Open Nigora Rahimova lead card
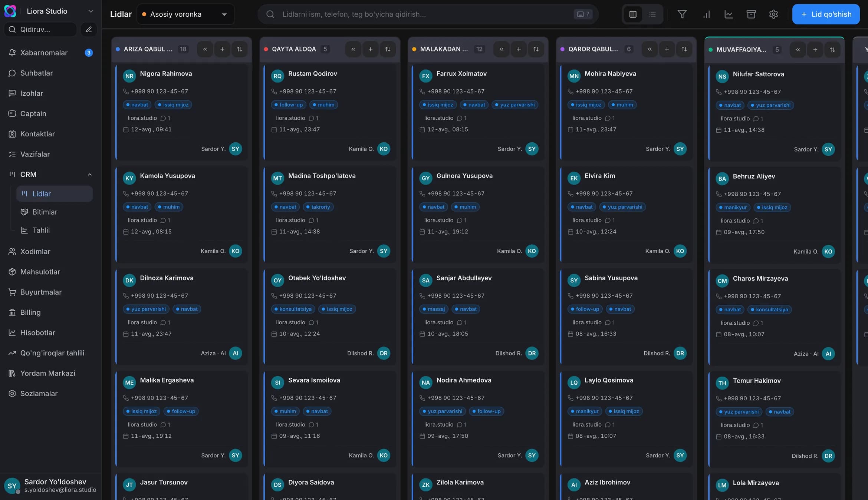This screenshot has width=868, height=500. [x=182, y=112]
